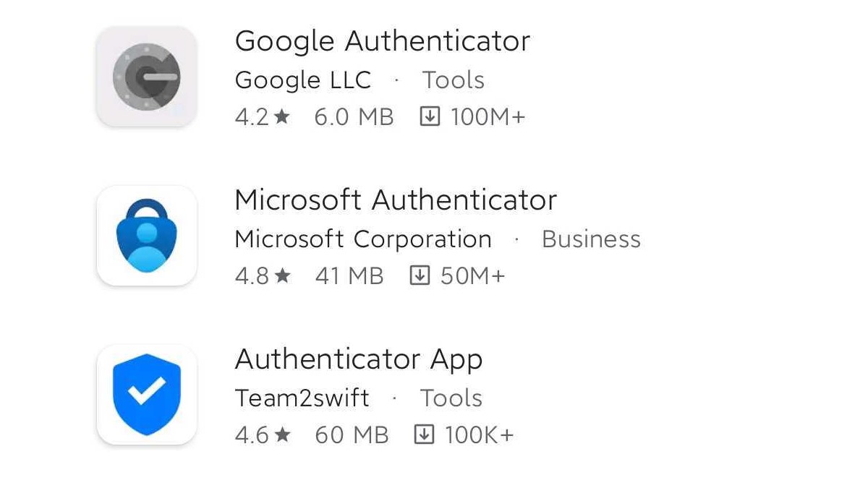Click the Business category label
The image size is (868, 488).
591,239
